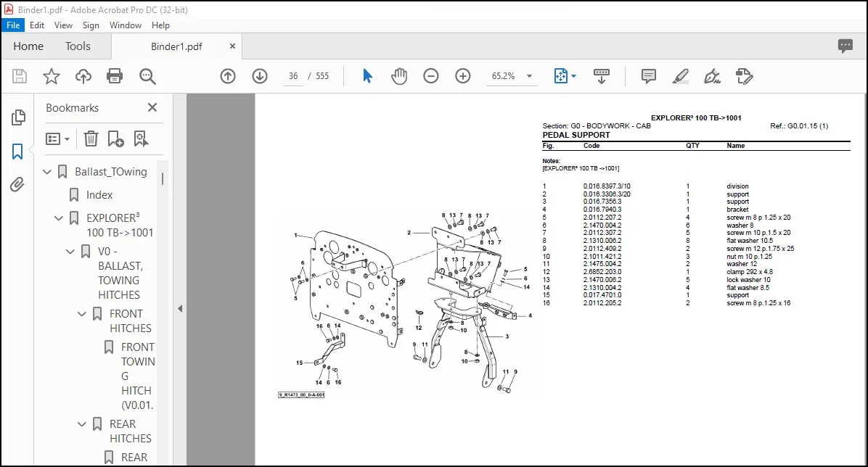This screenshot has height=467, width=868.
Task: Go to previous page arrow icon
Action: pyautogui.click(x=227, y=76)
